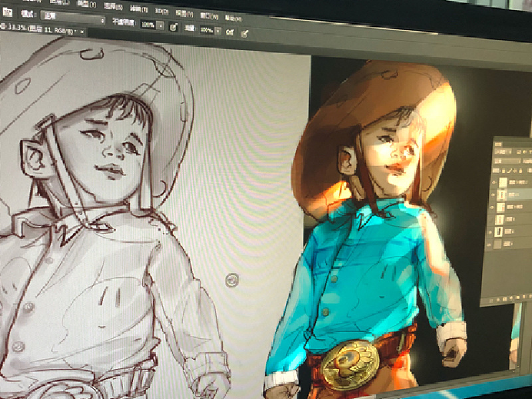Click the pressure-for-opacity icon after opacity field
The height and width of the screenshot is (399, 532).
click(x=173, y=27)
